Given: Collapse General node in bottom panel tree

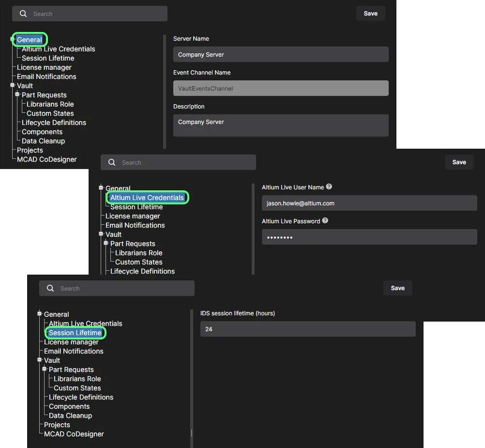Looking at the screenshot, I should pos(39,314).
